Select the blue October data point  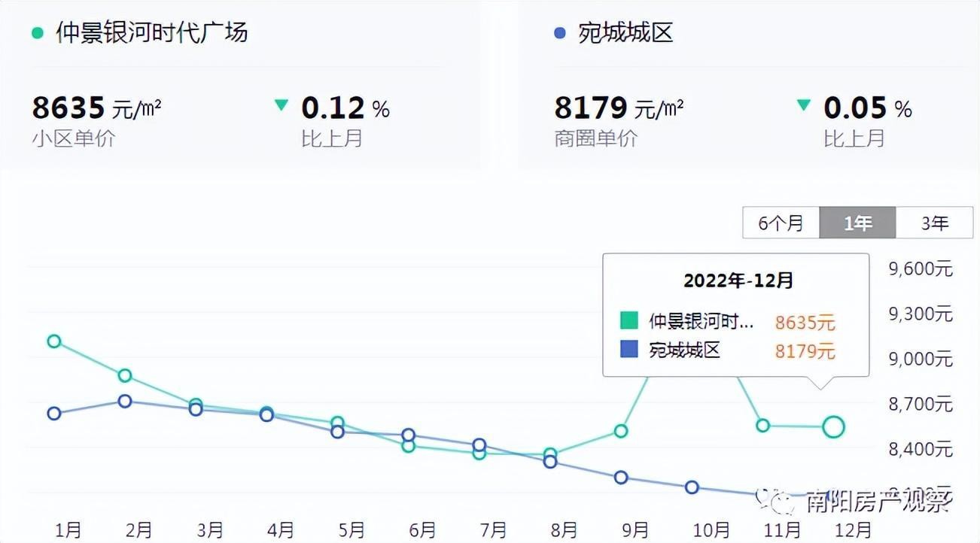[x=692, y=487]
